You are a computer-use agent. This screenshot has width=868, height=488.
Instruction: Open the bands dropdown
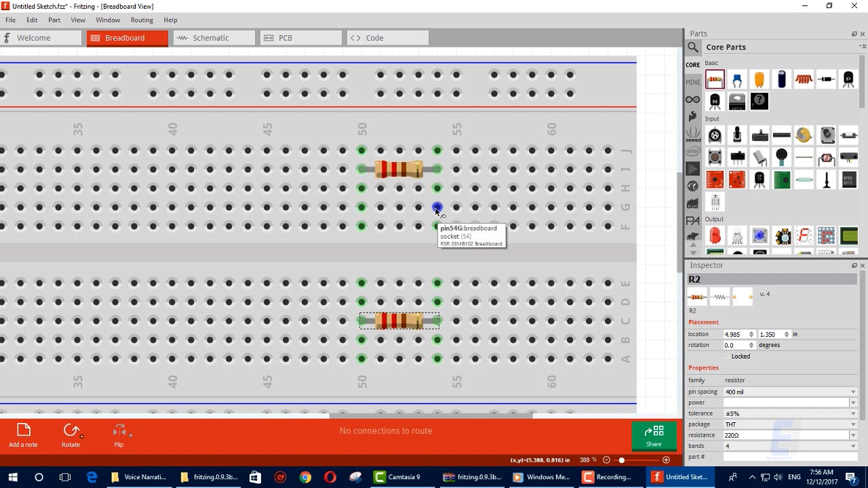point(790,446)
